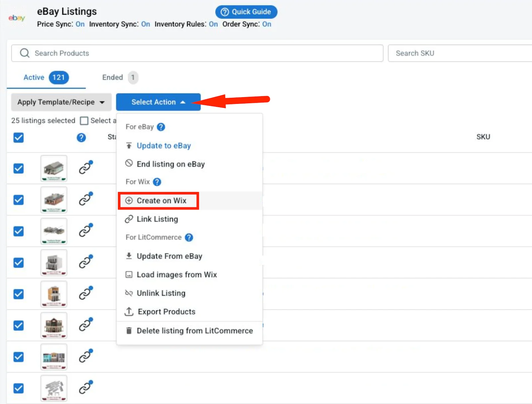532x404 pixels.
Task: Uncheck the first product row checkbox
Action: [x=18, y=168]
